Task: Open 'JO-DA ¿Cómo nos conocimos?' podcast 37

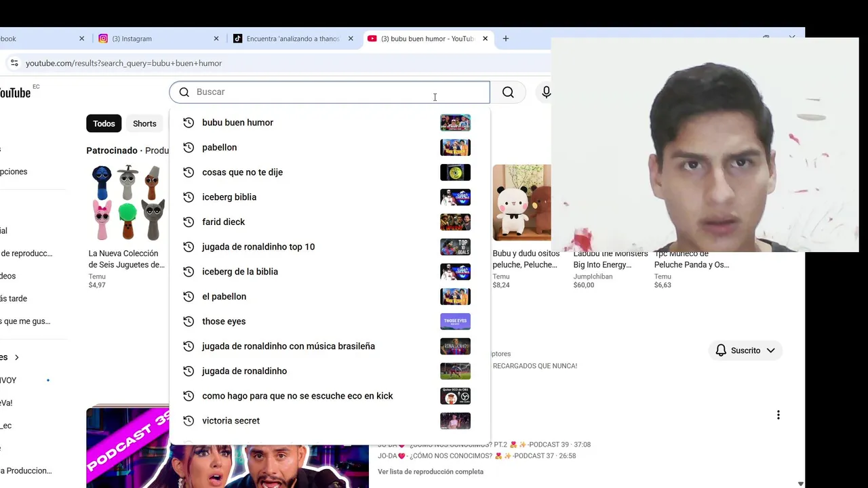Action: [x=477, y=456]
